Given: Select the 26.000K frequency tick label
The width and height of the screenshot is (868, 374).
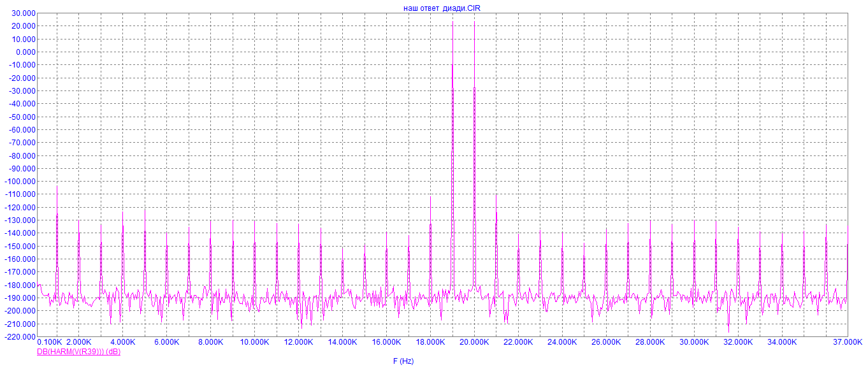Looking at the screenshot, I should tap(607, 343).
